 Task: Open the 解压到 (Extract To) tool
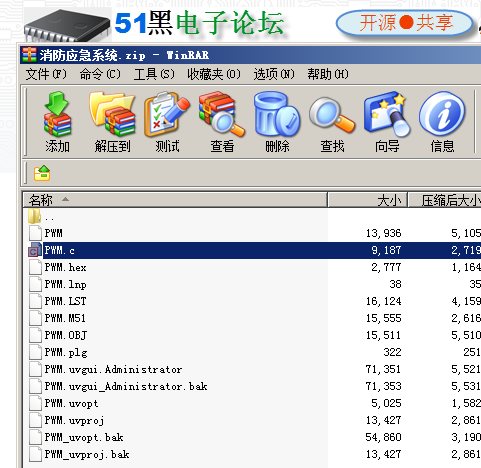pos(112,122)
